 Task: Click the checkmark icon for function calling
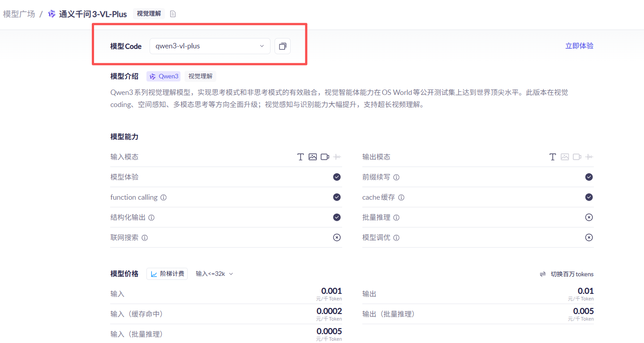[x=337, y=197]
